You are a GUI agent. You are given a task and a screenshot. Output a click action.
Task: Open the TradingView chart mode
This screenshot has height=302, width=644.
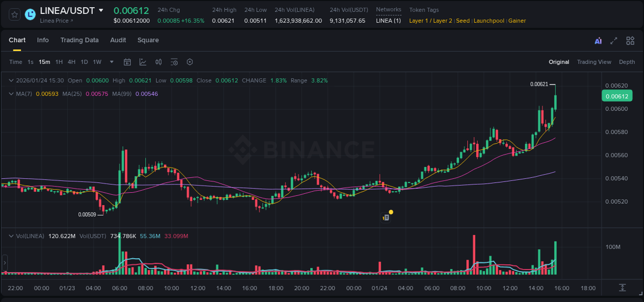point(594,62)
